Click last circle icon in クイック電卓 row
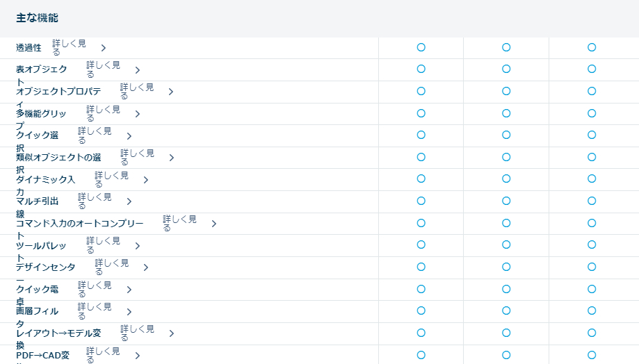The width and height of the screenshot is (639, 364). pyautogui.click(x=592, y=289)
